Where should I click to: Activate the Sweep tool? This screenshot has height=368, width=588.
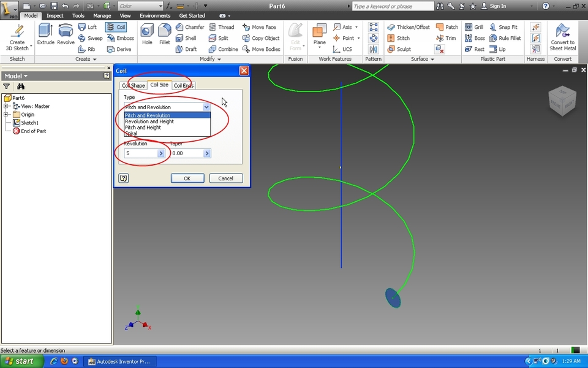coord(90,38)
